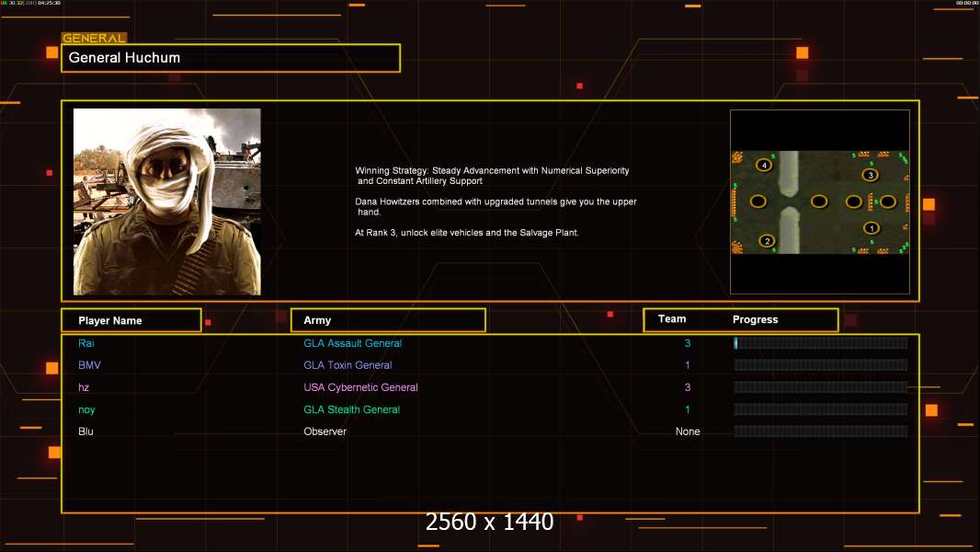Click the rightmost empty start circle on minimap

[888, 201]
